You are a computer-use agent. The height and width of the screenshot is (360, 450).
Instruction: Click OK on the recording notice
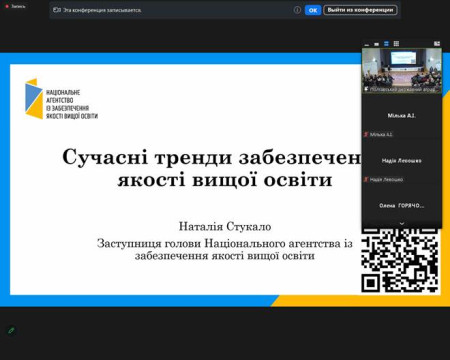tap(313, 10)
